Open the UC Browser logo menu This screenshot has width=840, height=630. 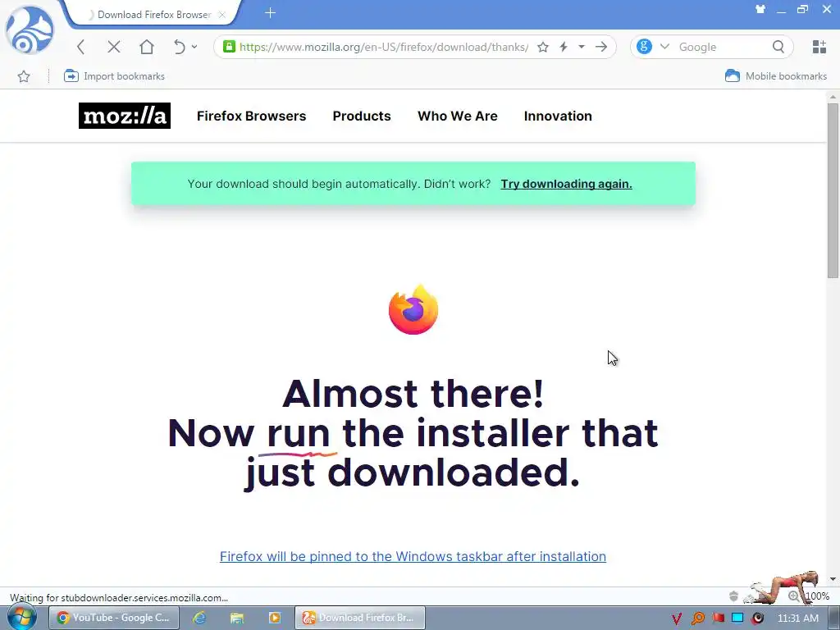[x=30, y=30]
